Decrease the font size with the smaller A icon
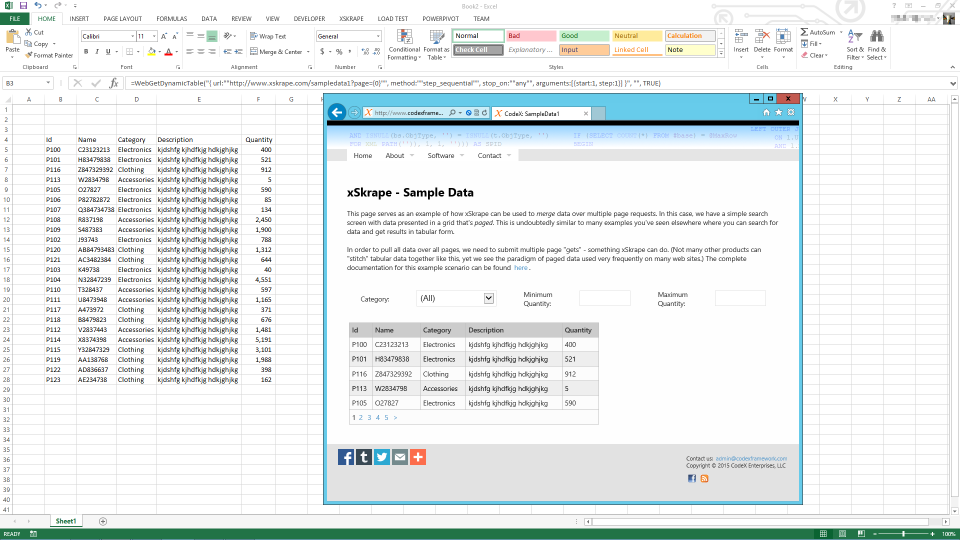960x540 pixels. click(175, 36)
